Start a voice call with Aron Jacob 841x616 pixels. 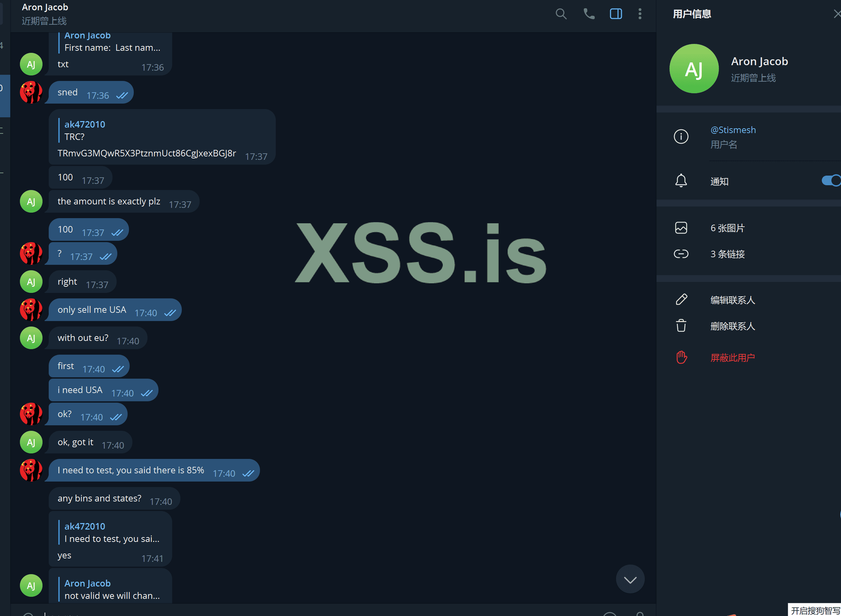[x=589, y=14]
